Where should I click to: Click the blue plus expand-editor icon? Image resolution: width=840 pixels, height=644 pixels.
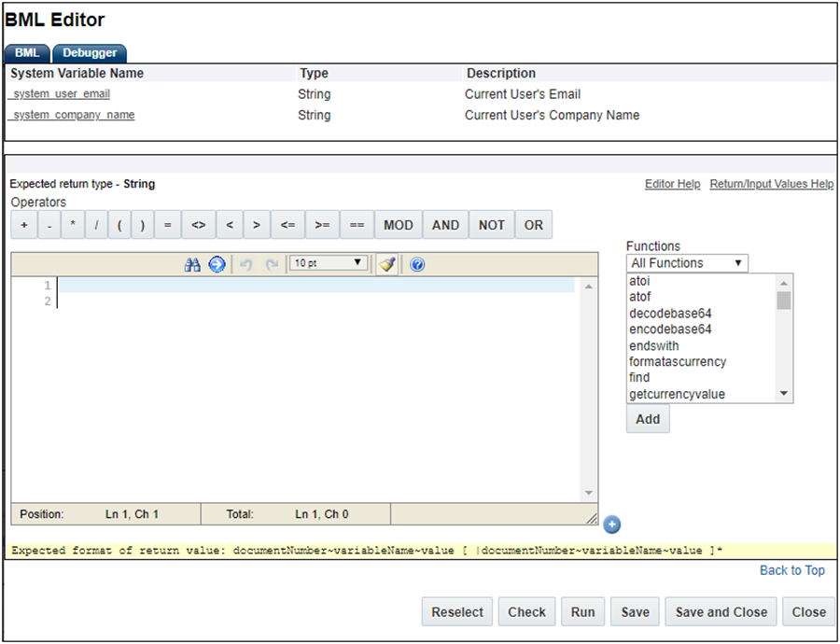pos(611,525)
